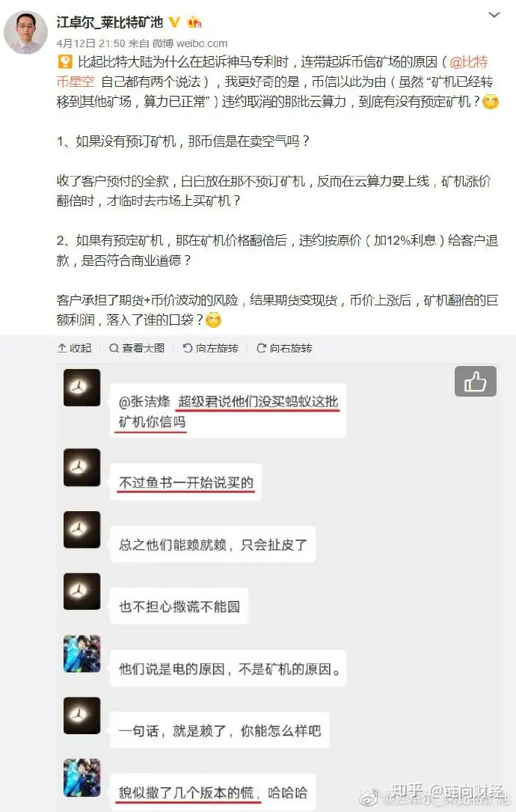Click the membership crown badge icon
The width and height of the screenshot is (516, 812).
(194, 22)
